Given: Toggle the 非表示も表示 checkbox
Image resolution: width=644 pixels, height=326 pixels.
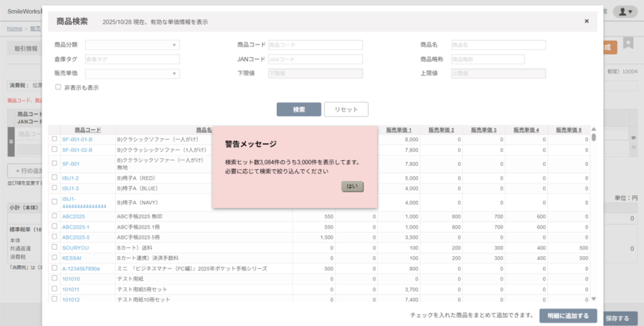Looking at the screenshot, I should pyautogui.click(x=58, y=87).
